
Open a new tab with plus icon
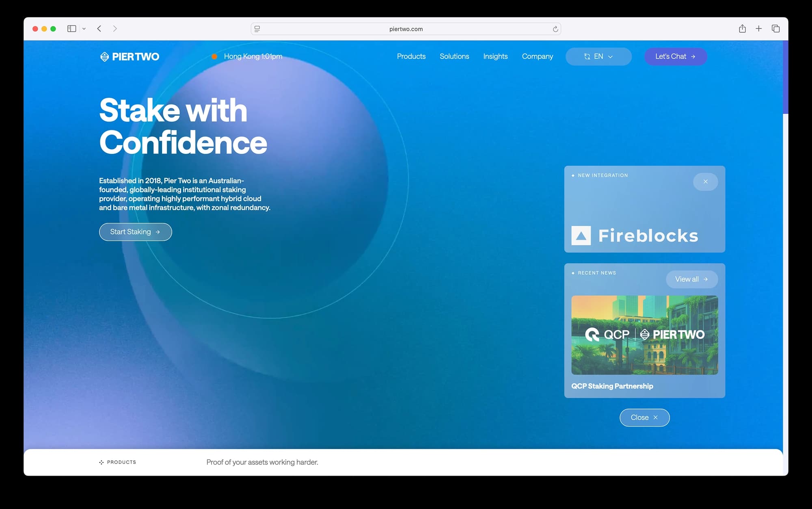(758, 29)
